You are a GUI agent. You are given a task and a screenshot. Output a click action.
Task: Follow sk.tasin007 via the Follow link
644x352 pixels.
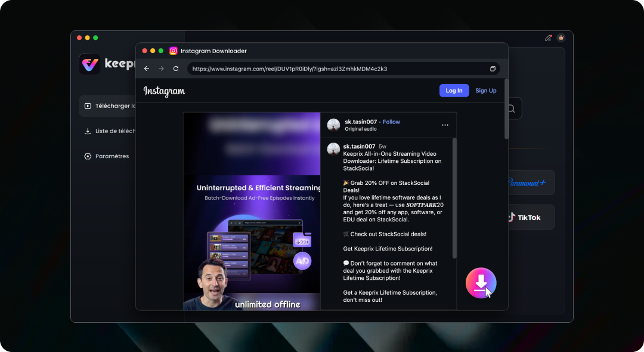click(391, 122)
